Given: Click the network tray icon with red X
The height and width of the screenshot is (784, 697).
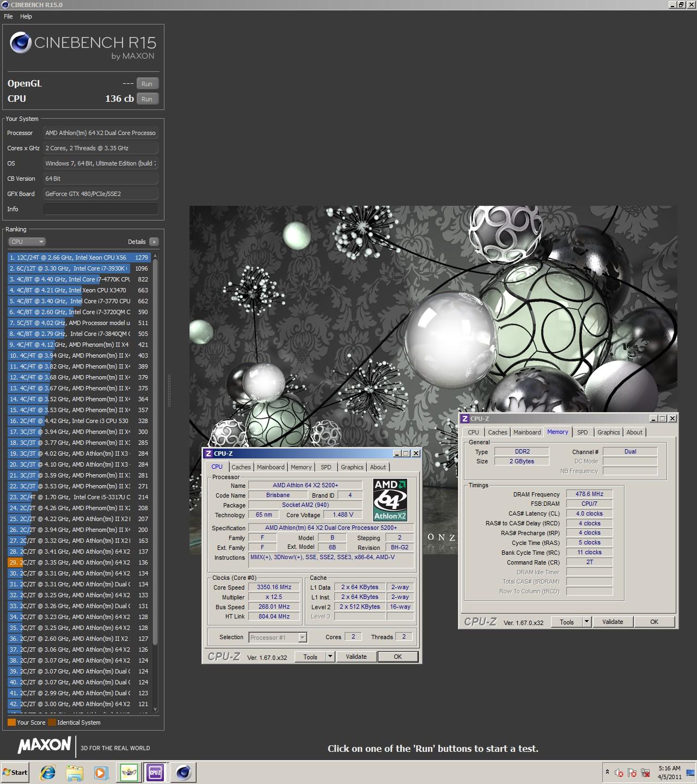Looking at the screenshot, I should click(x=646, y=773).
